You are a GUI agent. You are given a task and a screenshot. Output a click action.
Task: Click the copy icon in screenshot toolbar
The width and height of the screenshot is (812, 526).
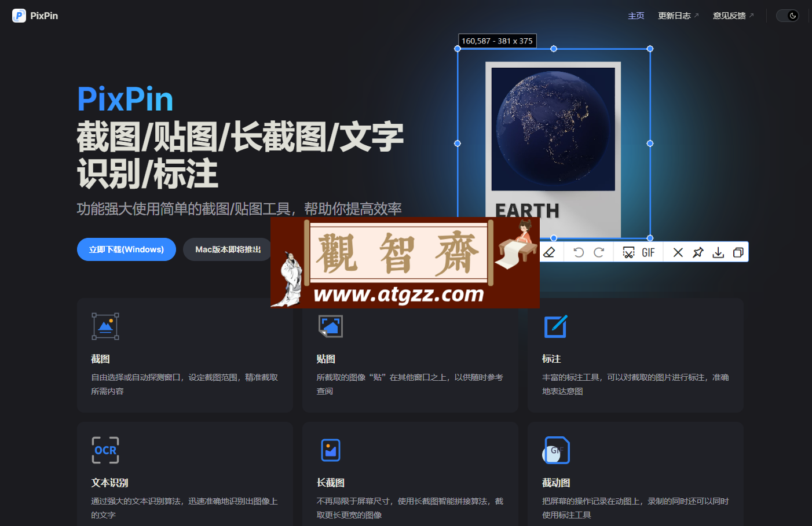tap(738, 252)
